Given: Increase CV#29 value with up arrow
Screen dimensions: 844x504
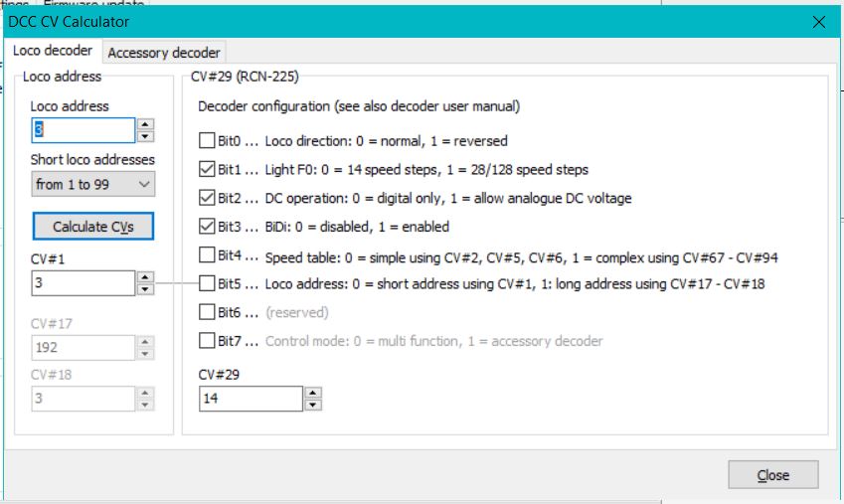Looking at the screenshot, I should (312, 393).
